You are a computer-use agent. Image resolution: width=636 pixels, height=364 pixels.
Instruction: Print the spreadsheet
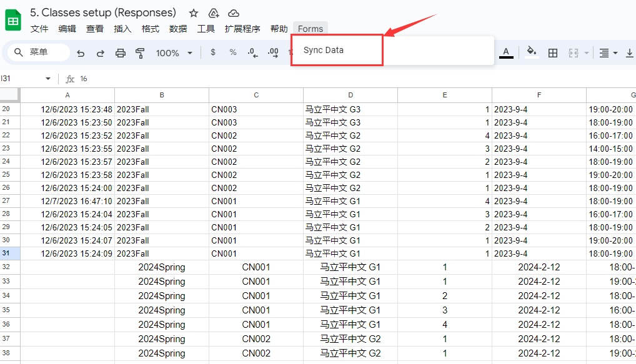[121, 53]
